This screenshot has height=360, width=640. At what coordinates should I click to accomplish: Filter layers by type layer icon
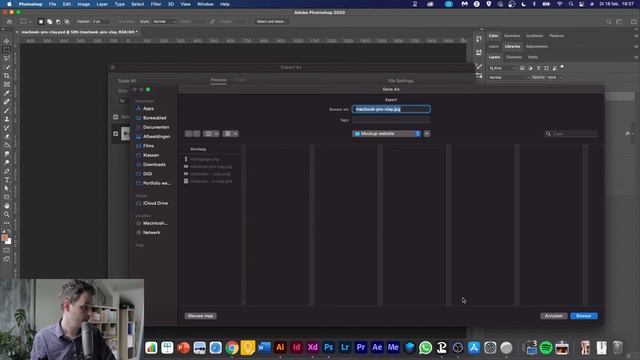538,68
